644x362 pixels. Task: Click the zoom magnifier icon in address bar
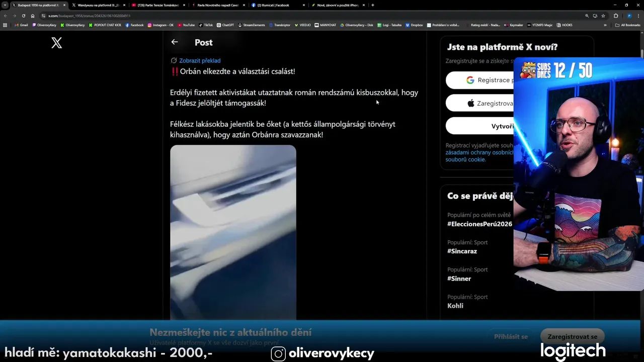pyautogui.click(x=587, y=16)
